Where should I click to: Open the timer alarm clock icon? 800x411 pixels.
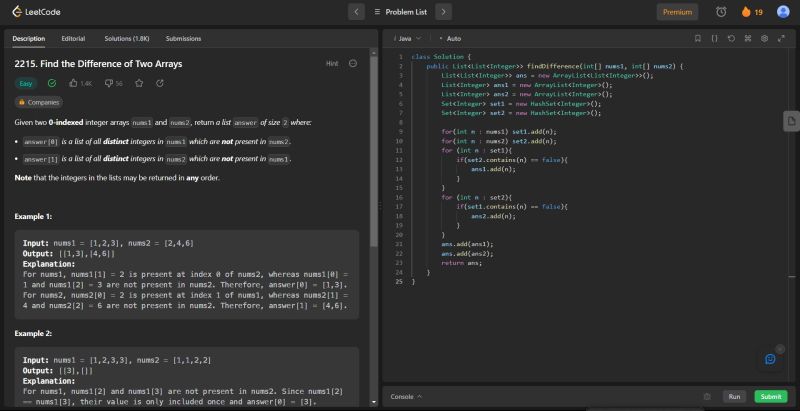coord(721,12)
